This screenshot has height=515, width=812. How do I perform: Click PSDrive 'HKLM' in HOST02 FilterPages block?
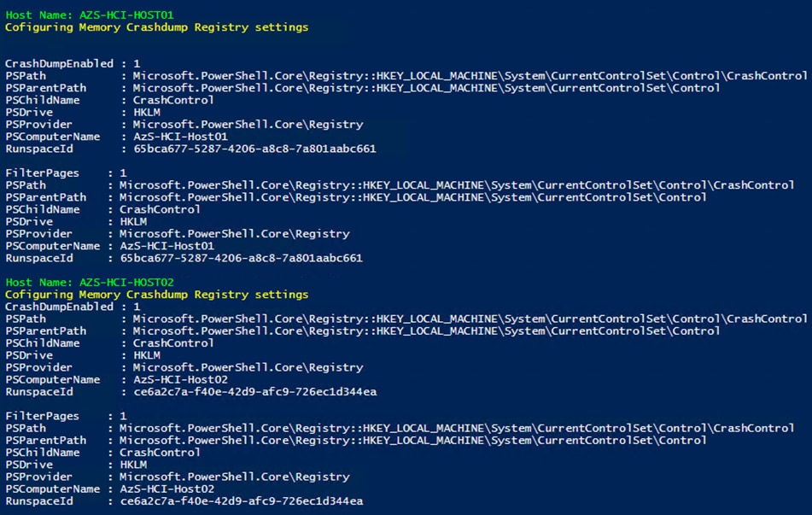[133, 465]
